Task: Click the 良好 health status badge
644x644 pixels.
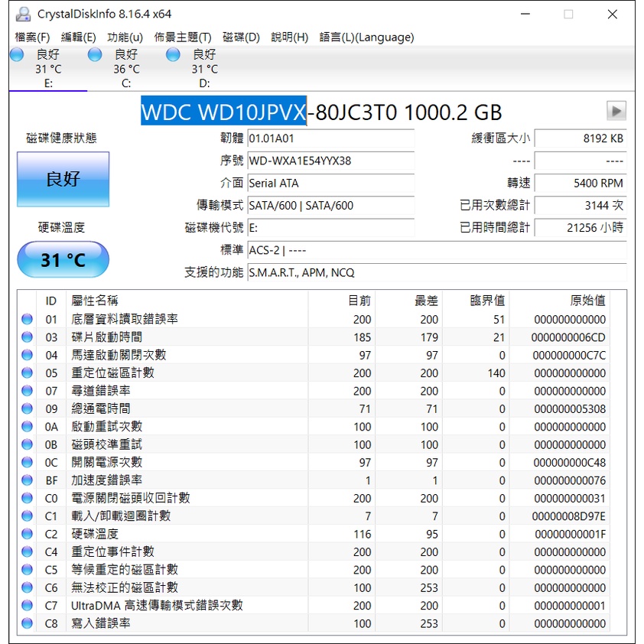Action: tap(62, 179)
